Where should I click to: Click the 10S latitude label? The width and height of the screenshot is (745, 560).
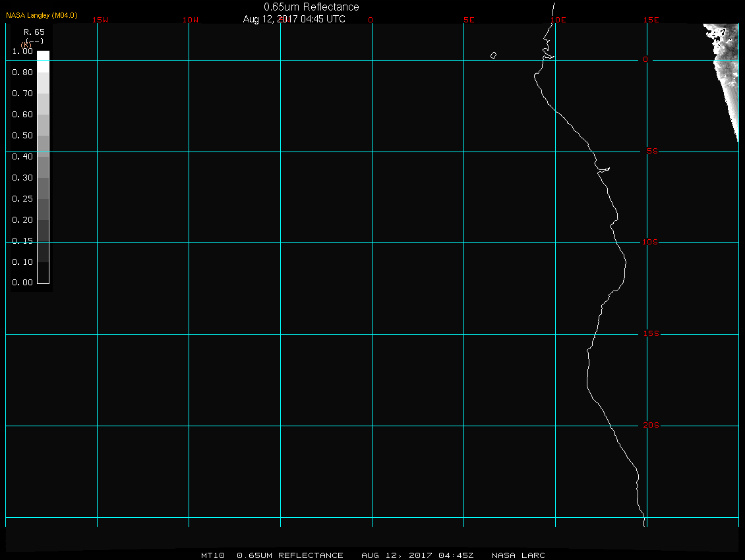[650, 242]
